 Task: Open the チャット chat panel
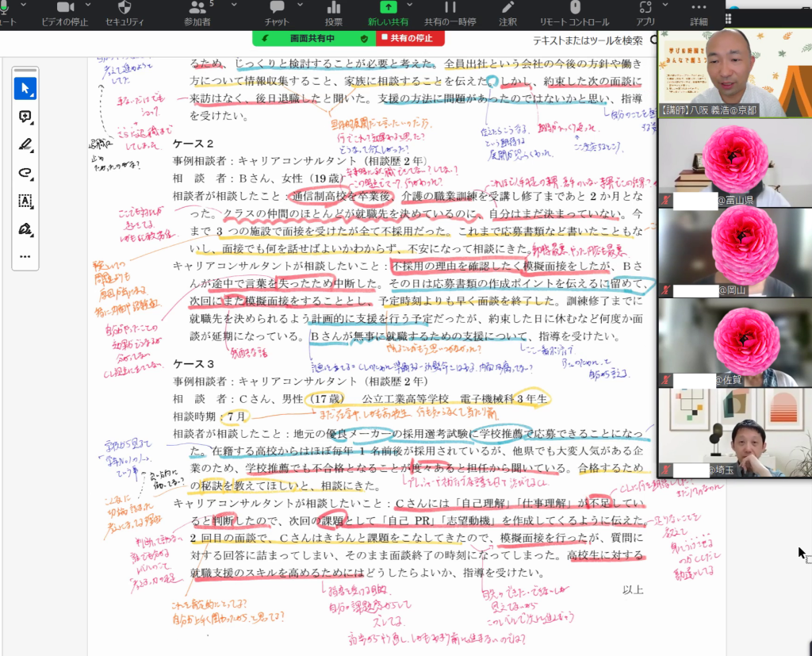[x=277, y=13]
